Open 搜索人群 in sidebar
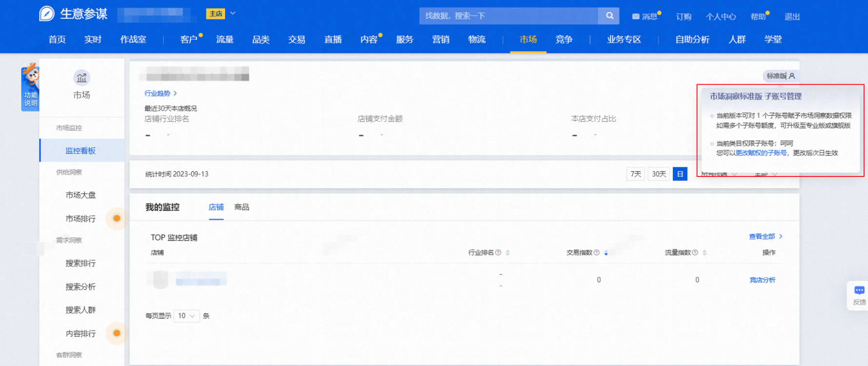The image size is (868, 366). [x=81, y=310]
